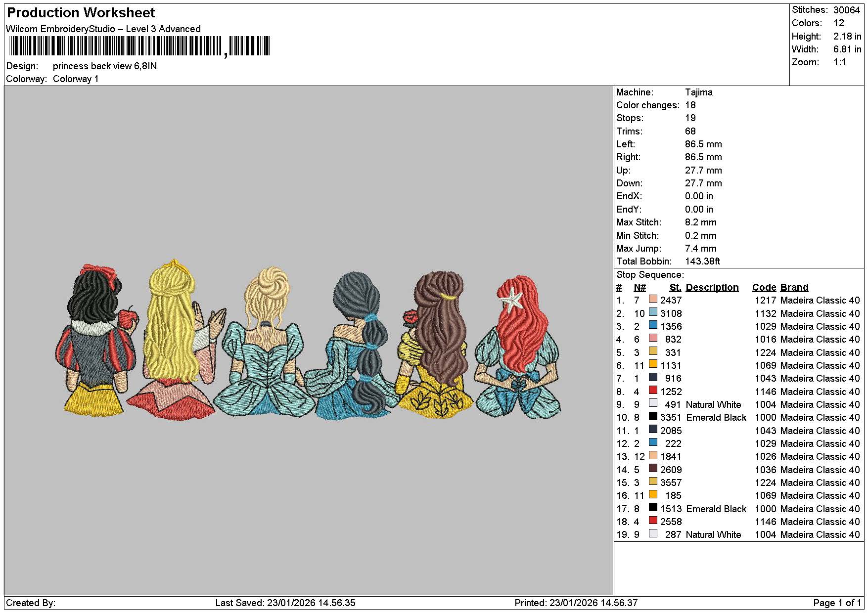Viewport: 868px width, 613px height.
Task: Click the swatch beside stitch count 2437
Action: coord(653,299)
